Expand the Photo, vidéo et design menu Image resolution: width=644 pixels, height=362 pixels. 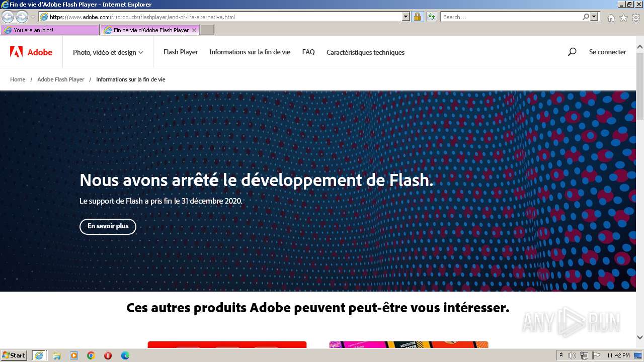coord(108,52)
